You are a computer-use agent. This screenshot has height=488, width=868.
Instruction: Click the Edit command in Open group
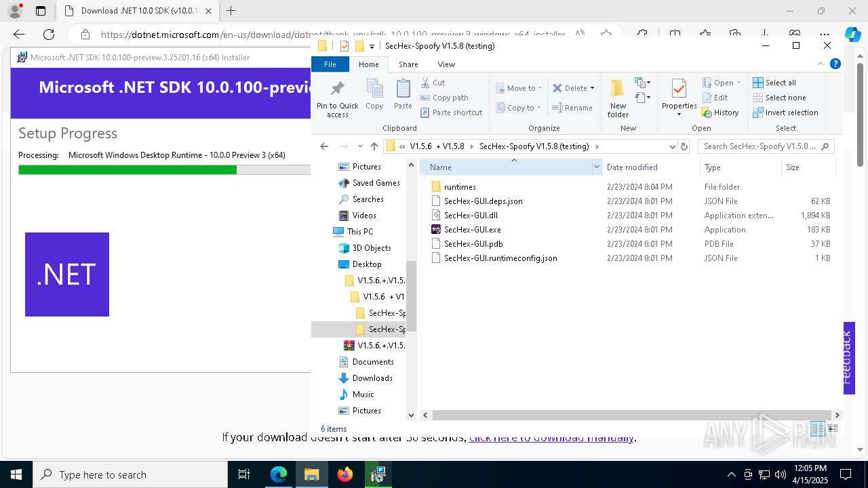715,98
